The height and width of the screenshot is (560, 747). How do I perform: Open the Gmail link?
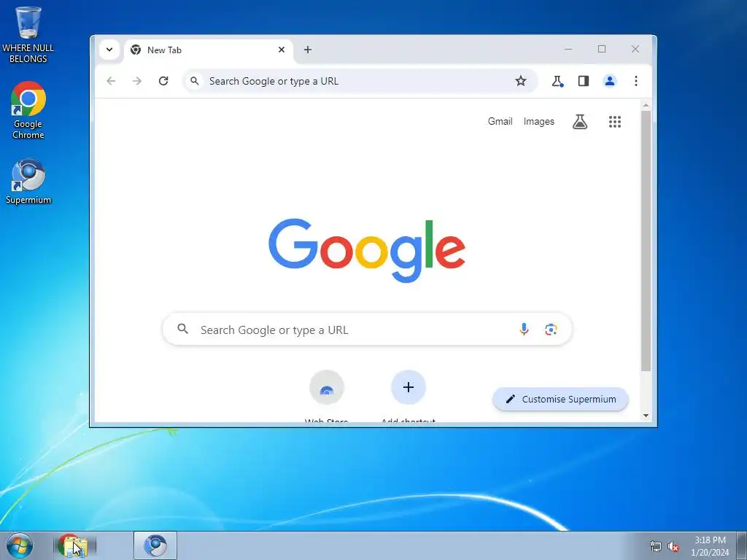pos(500,122)
